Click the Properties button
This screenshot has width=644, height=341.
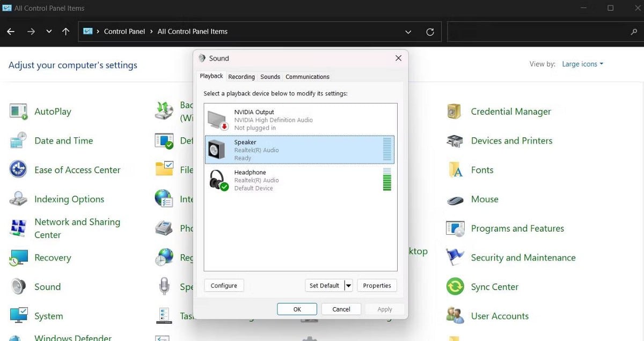pos(377,286)
